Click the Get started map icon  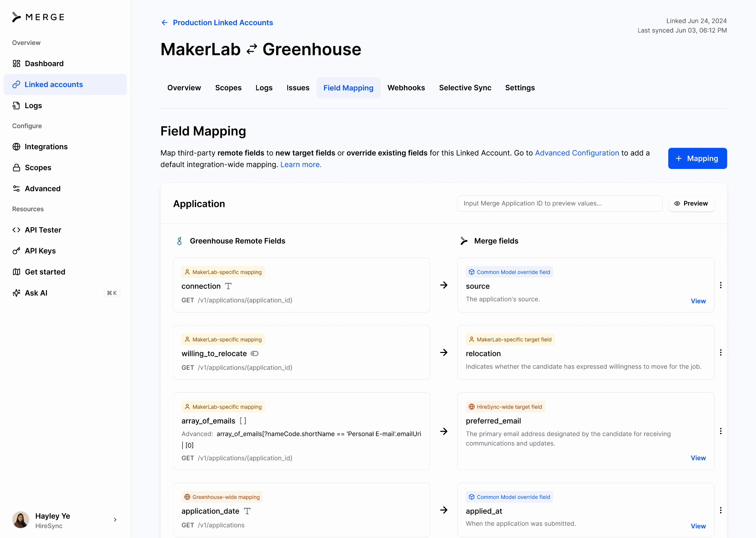point(16,272)
